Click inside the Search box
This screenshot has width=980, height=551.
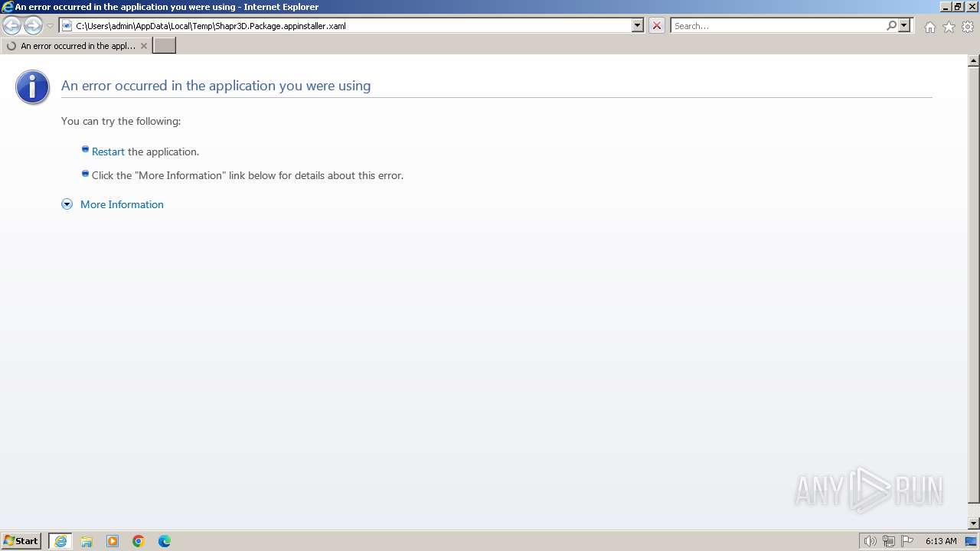[777, 25]
